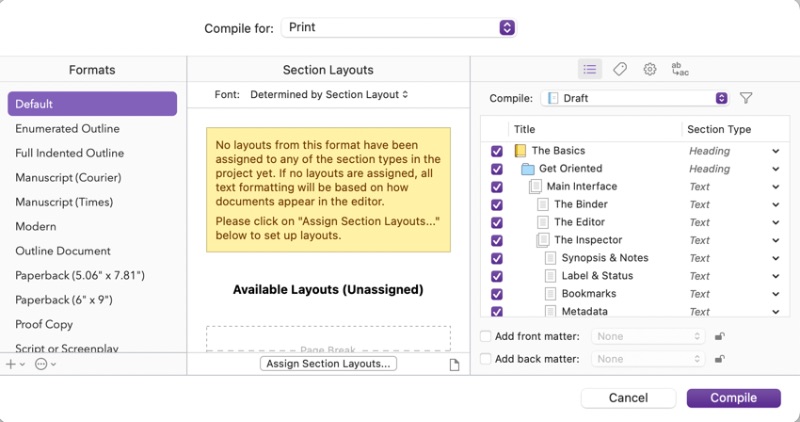Click the page settings icon
Screen dimensions: 800x422
(454, 365)
